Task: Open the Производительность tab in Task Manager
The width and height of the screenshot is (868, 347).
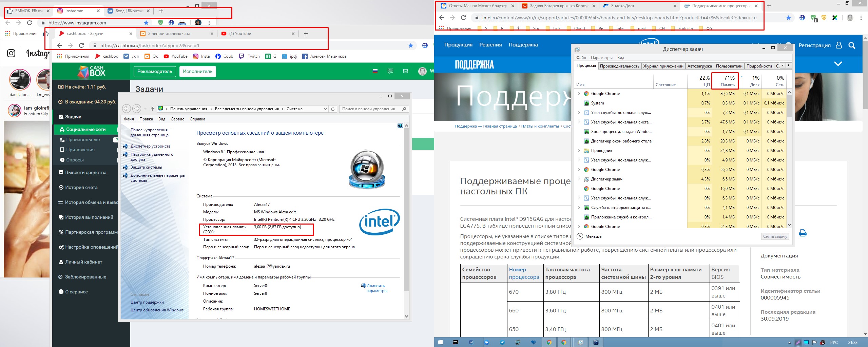Action: [x=619, y=66]
